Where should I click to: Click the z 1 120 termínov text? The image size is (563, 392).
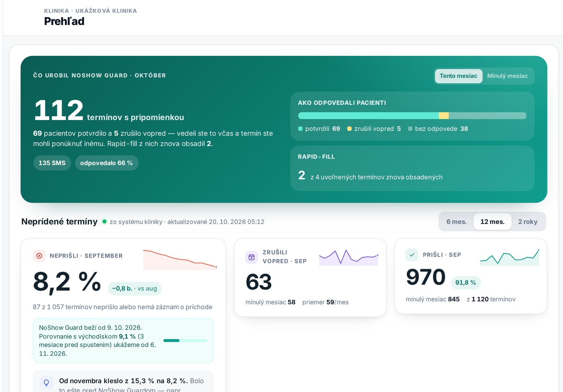(491, 299)
